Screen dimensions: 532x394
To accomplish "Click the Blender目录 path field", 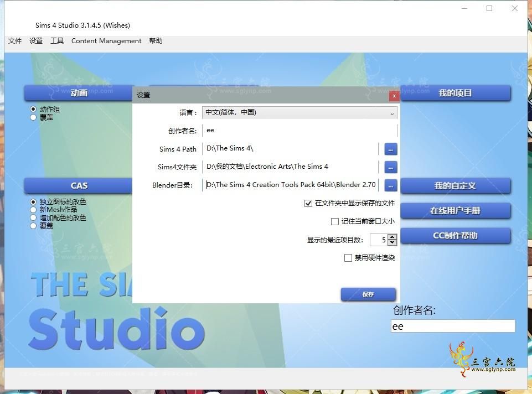I will pyautogui.click(x=291, y=185).
